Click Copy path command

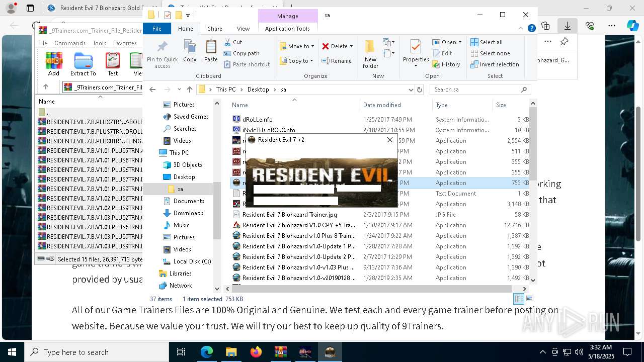[x=242, y=53]
